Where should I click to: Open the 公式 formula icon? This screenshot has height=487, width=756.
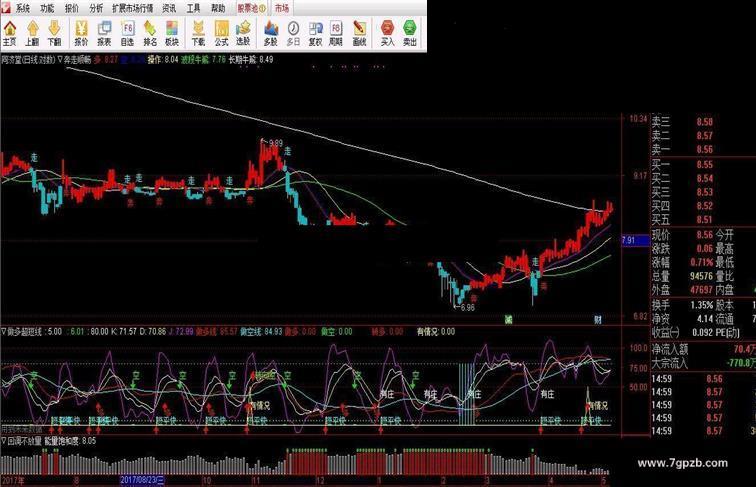click(x=221, y=33)
